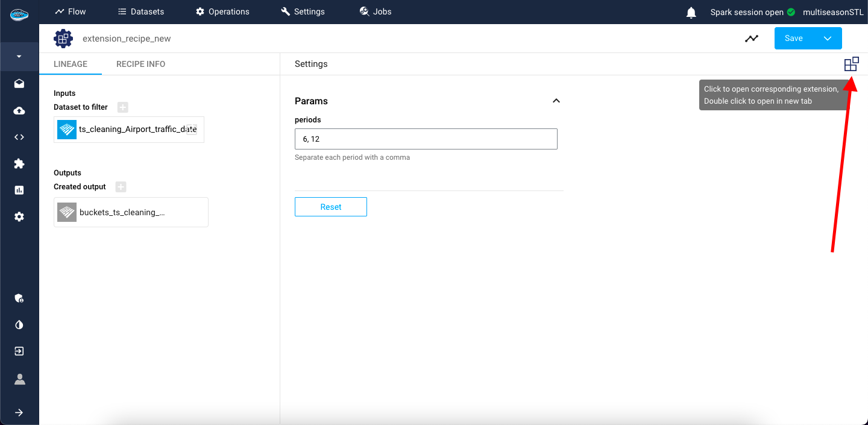Toggle the half-drop theme contrast icon
868x425 pixels.
19,325
